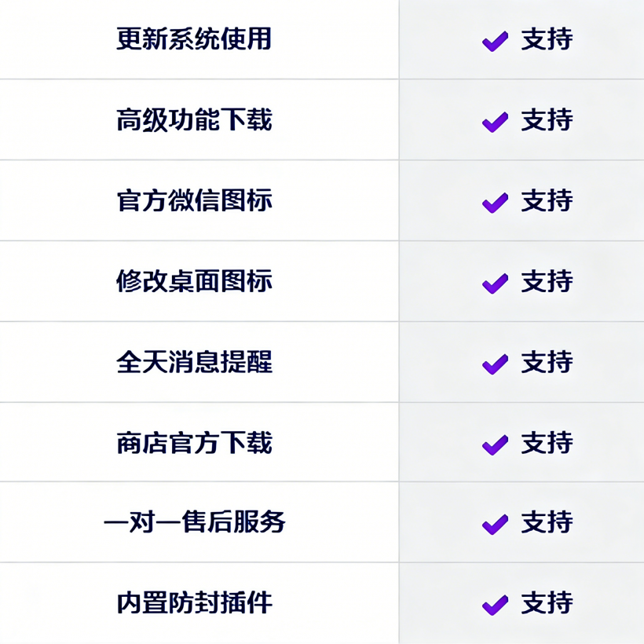Screen dimensions: 644x644
Task: Click the checkmark in 一对一售后服务 row
Action: 495,524
